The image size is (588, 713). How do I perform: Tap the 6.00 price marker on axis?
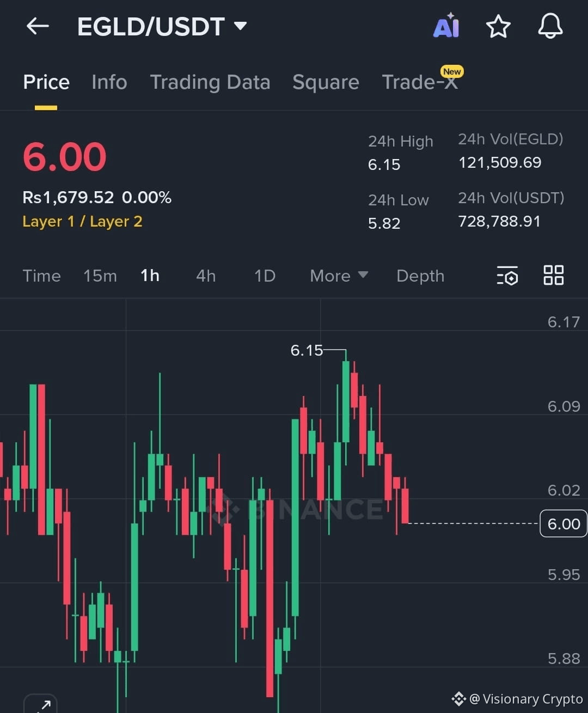[563, 523]
